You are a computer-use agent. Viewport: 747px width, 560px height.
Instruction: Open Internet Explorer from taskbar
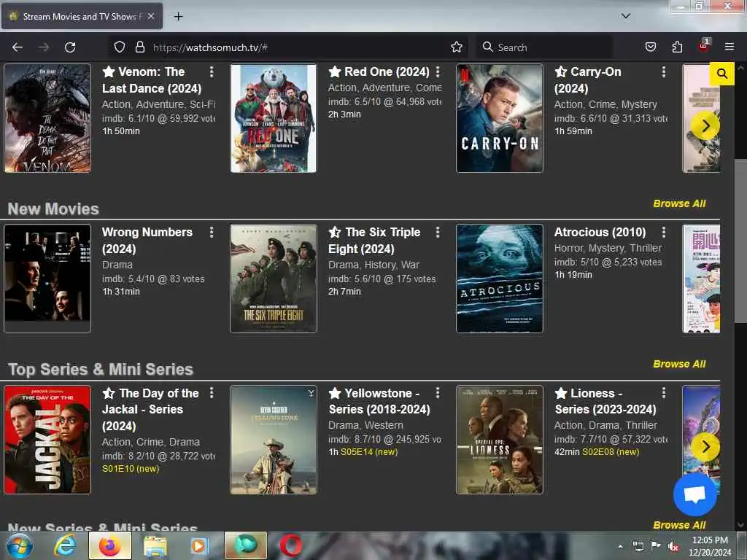(x=65, y=545)
